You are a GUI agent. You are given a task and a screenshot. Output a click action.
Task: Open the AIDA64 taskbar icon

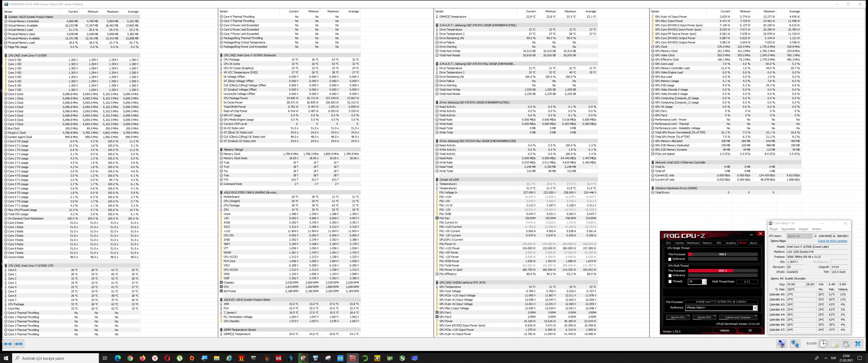coord(278,358)
